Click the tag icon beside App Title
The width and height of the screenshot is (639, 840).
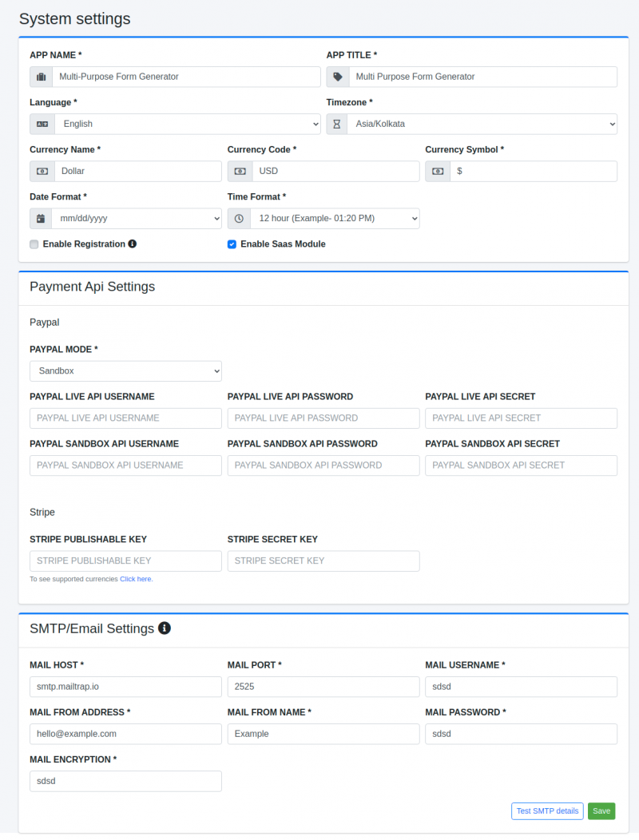(338, 77)
